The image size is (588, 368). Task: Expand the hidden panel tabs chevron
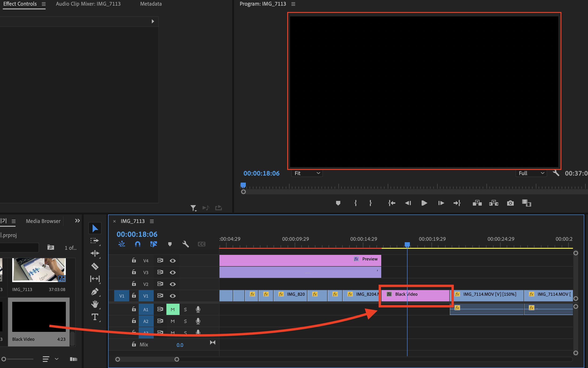pyautogui.click(x=77, y=221)
